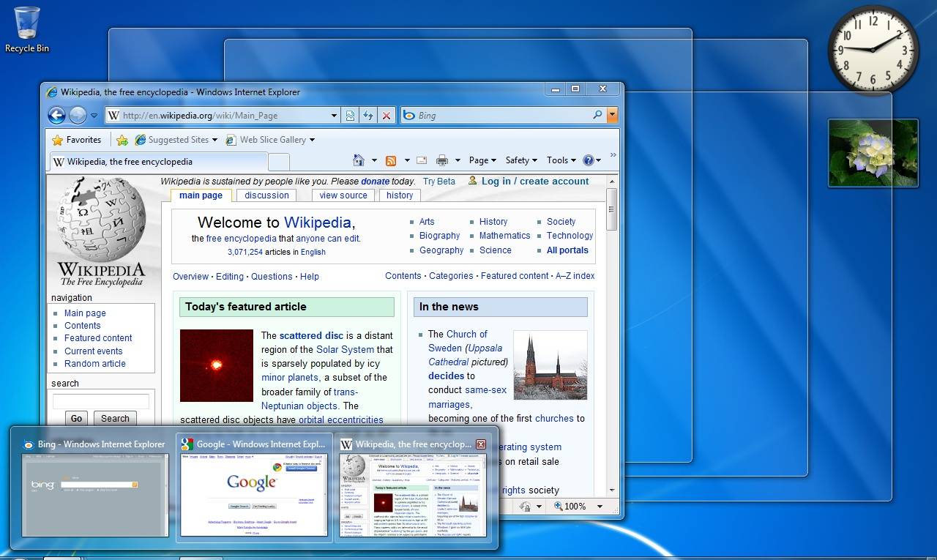Expand the address bar URL history dropdown
The height and width of the screenshot is (560, 937).
click(x=334, y=115)
